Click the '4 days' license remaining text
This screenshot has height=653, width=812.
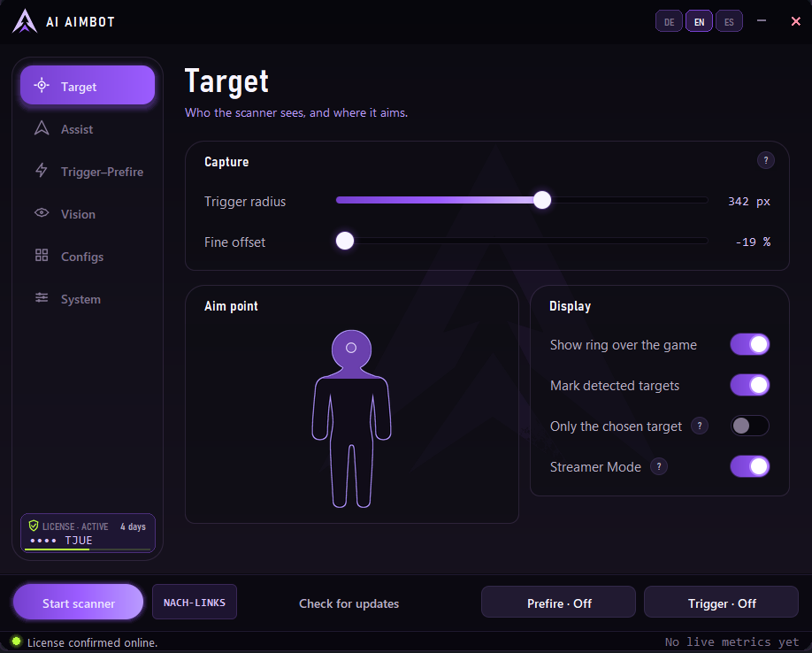coord(133,526)
